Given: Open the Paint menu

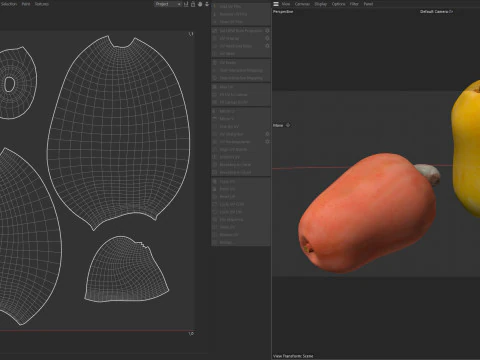Looking at the screenshot, I should click(26, 4).
